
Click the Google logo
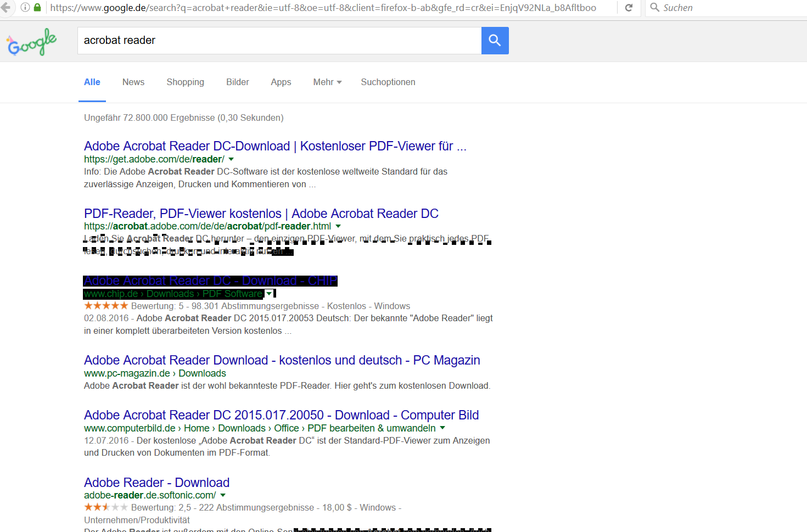32,42
